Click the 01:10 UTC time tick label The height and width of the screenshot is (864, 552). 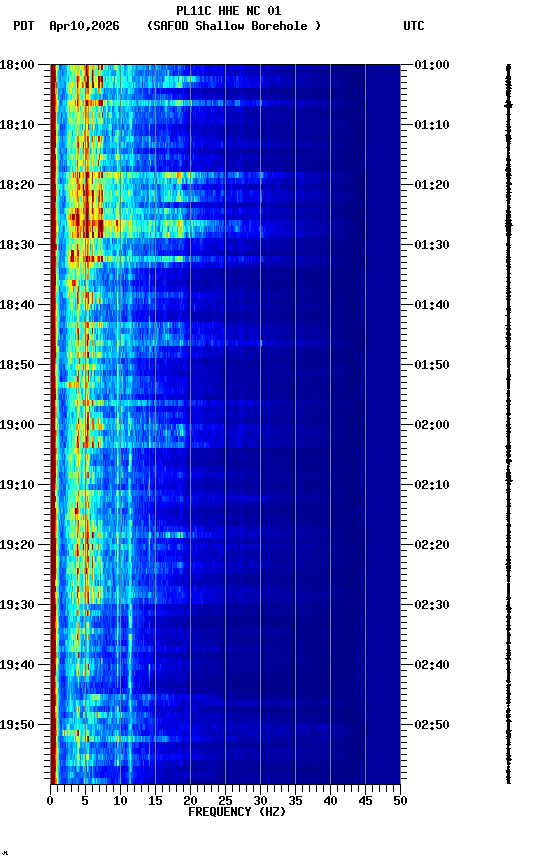(x=432, y=125)
